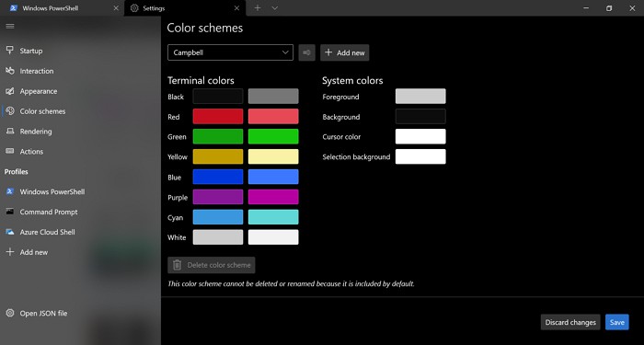Change the Cursor color swatch
The height and width of the screenshot is (345, 644).
point(420,137)
